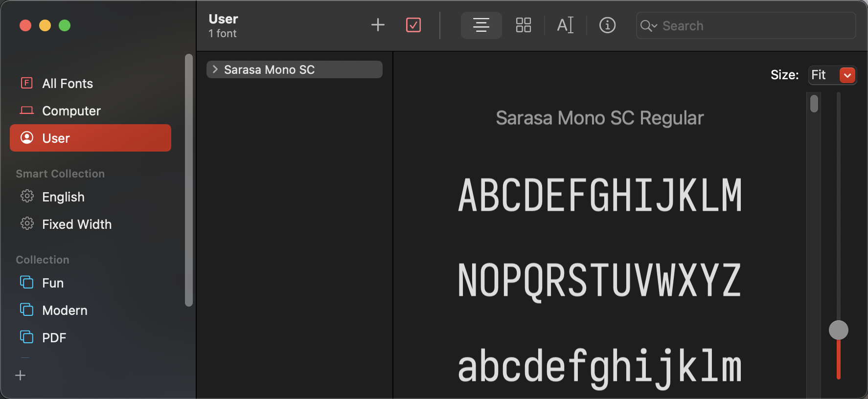Close the Font Book window

(x=25, y=25)
